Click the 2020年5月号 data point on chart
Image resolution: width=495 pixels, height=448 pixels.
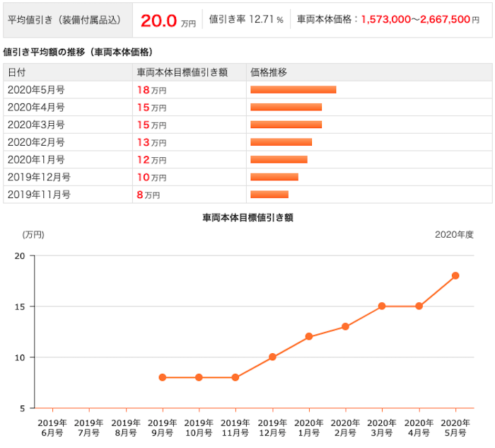pos(455,275)
